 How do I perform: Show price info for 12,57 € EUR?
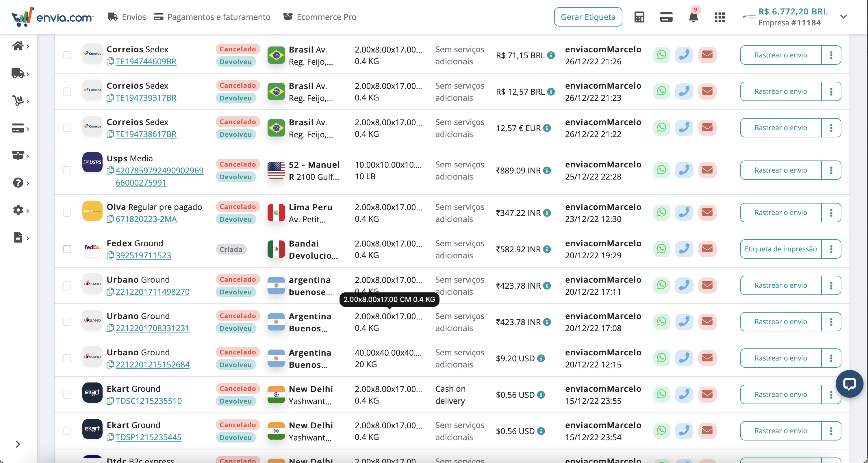click(547, 128)
